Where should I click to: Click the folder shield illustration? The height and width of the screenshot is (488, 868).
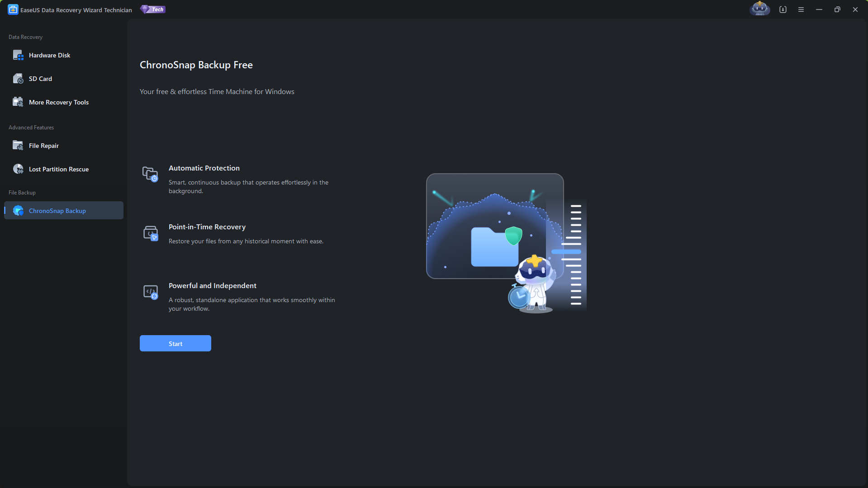[x=495, y=244]
